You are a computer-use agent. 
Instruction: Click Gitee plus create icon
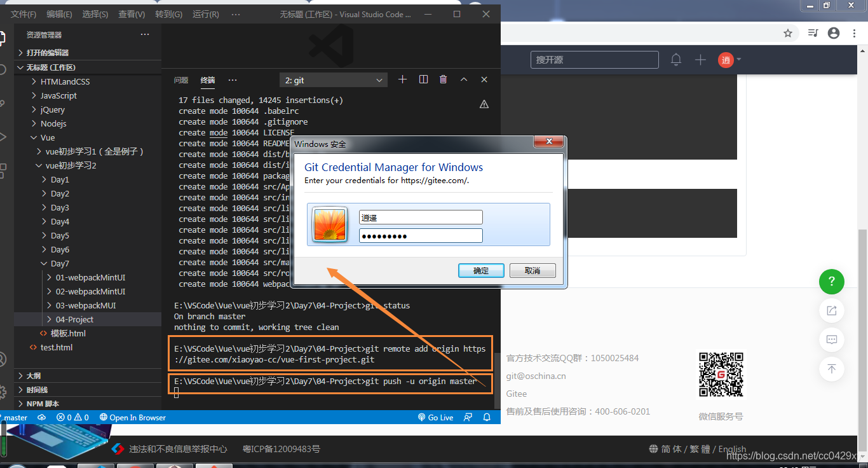[x=700, y=59]
